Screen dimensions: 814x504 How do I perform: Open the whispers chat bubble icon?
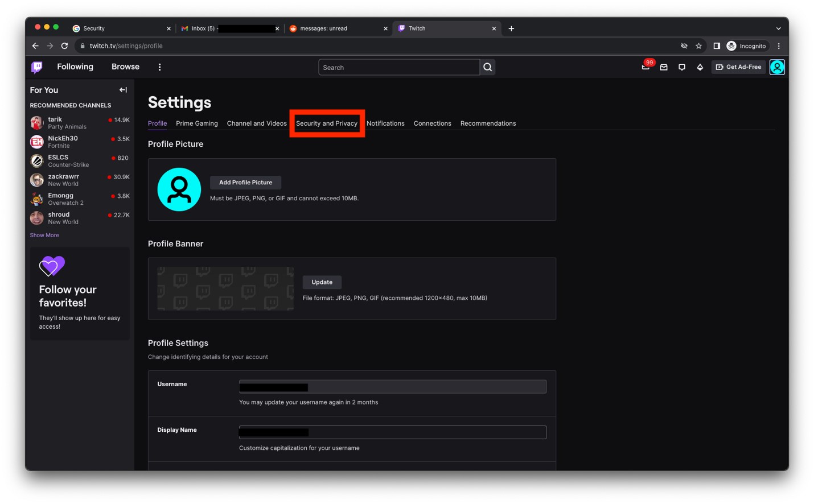[x=682, y=67]
